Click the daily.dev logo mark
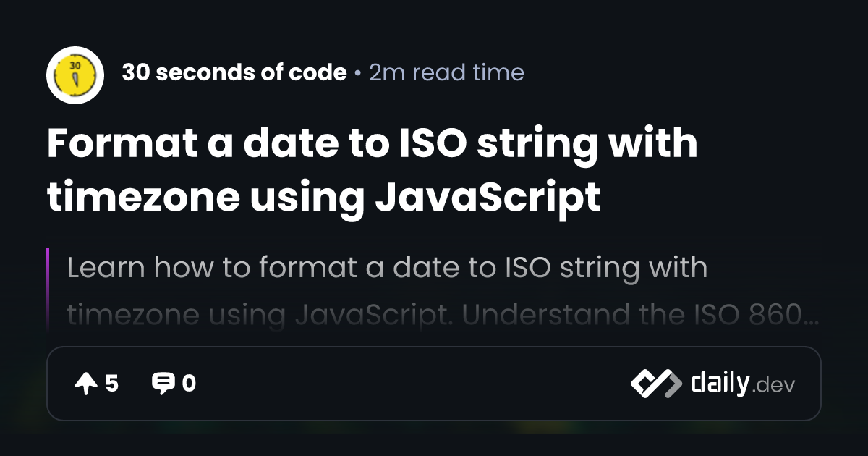This screenshot has width=868, height=456. (x=656, y=384)
